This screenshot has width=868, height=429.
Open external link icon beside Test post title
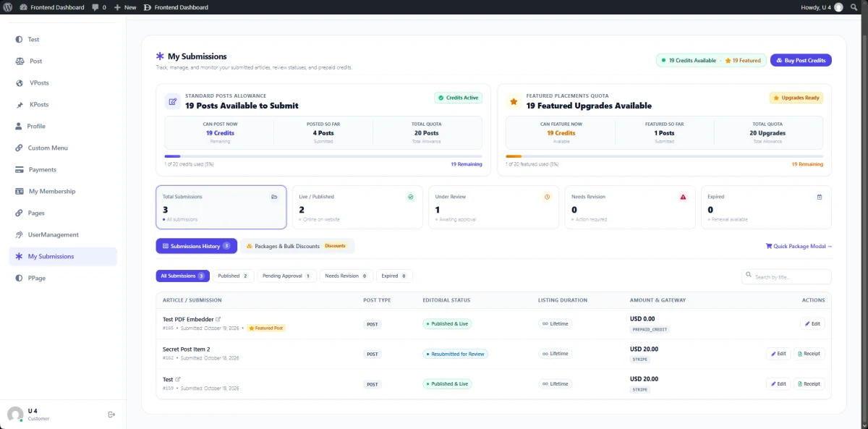[x=178, y=379]
